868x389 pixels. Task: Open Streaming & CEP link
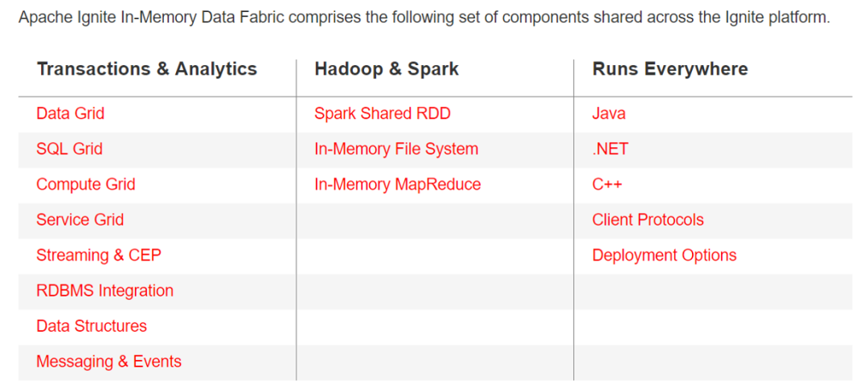pyautogui.click(x=98, y=255)
